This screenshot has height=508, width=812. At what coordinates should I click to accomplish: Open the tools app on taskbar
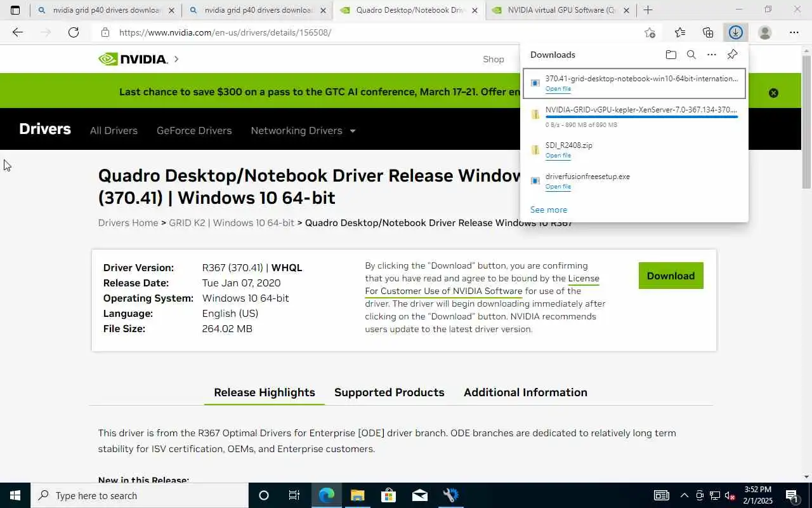pyautogui.click(x=450, y=495)
